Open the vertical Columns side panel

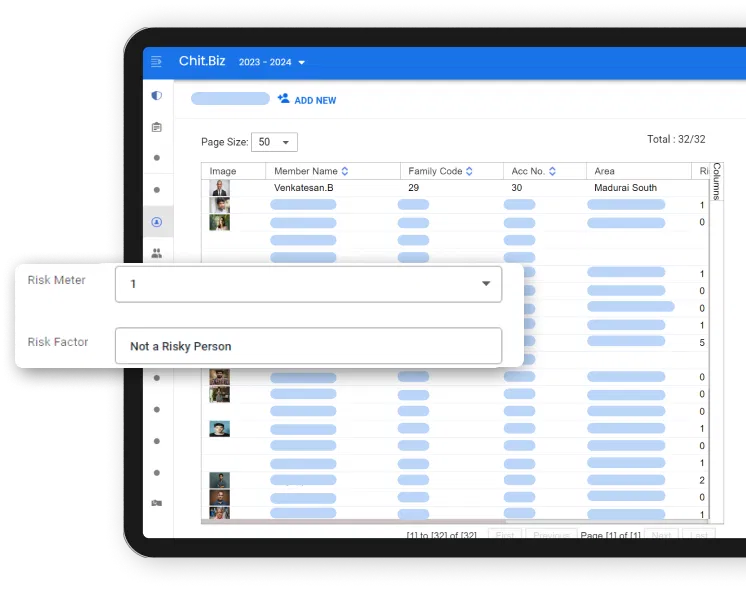717,181
